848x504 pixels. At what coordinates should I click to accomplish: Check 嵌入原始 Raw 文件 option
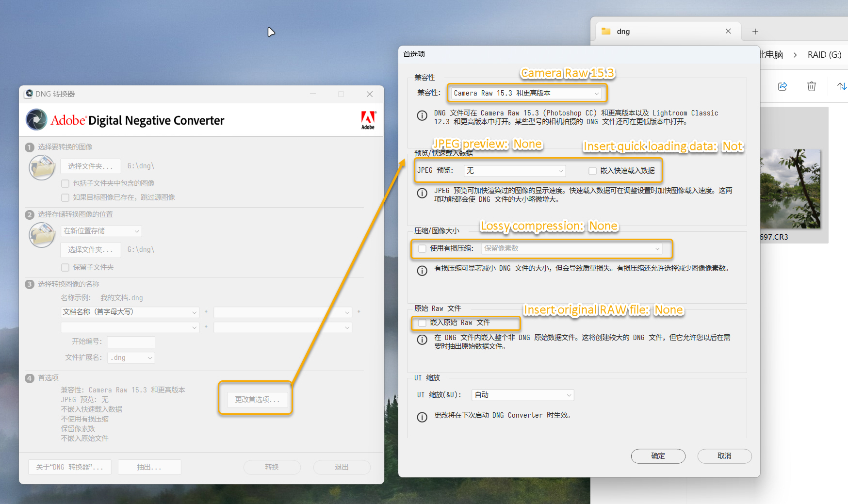[x=422, y=323]
